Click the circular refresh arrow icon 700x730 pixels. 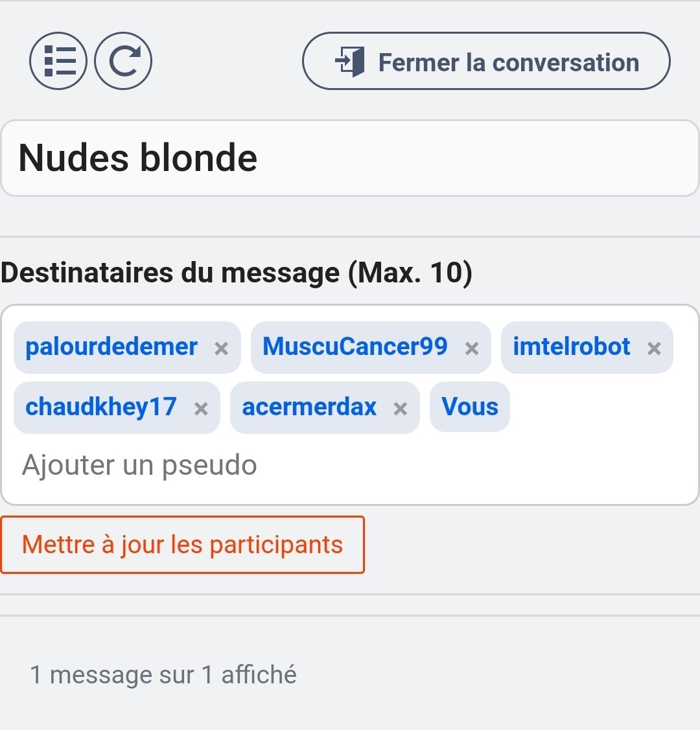click(x=123, y=61)
